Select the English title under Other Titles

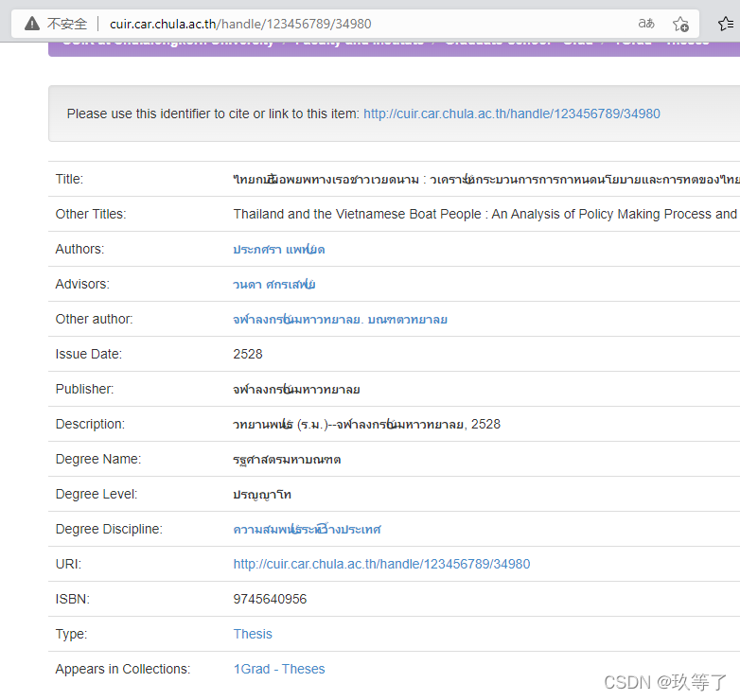[x=486, y=214]
